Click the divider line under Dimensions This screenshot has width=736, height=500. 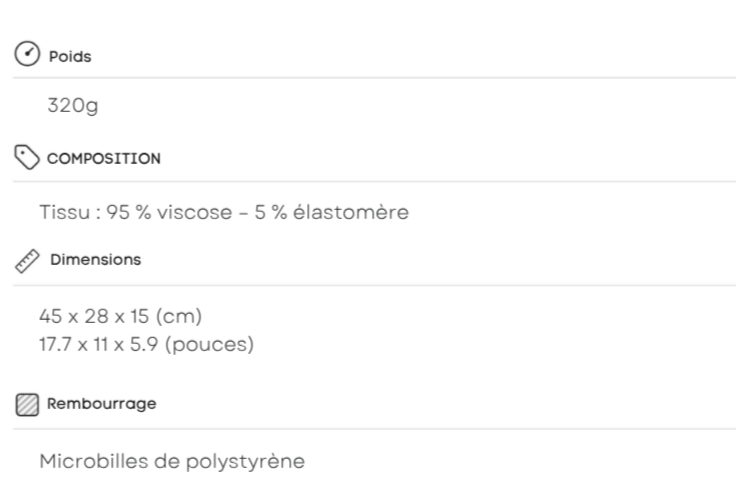click(375, 285)
